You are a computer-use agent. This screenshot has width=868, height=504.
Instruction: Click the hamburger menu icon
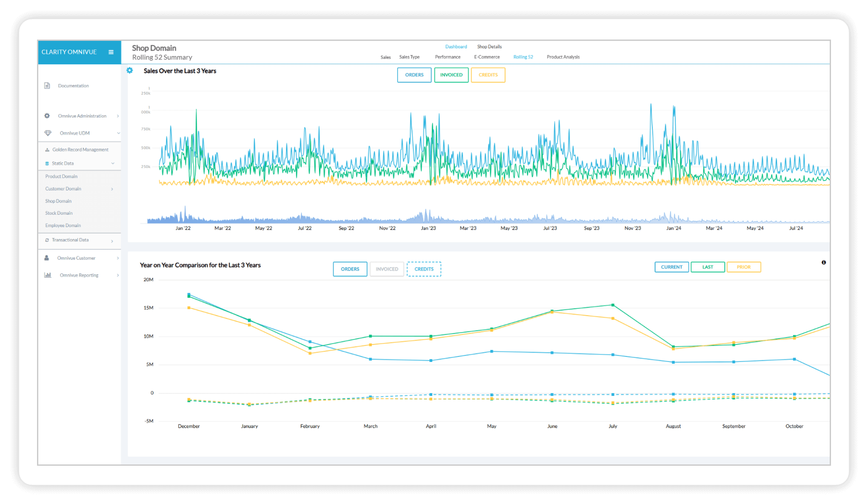111,52
